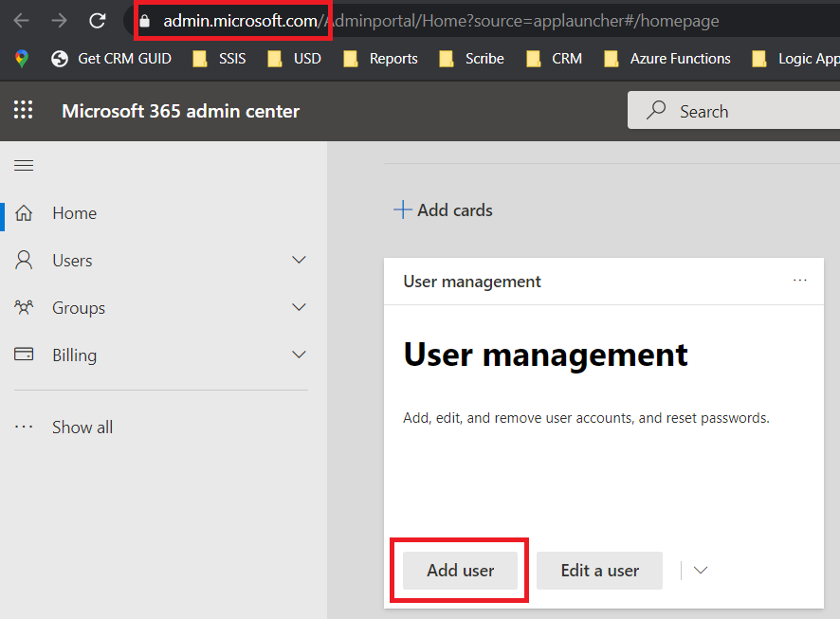Screen dimensions: 840x619
Task: Click the Home house icon
Action: click(24, 212)
